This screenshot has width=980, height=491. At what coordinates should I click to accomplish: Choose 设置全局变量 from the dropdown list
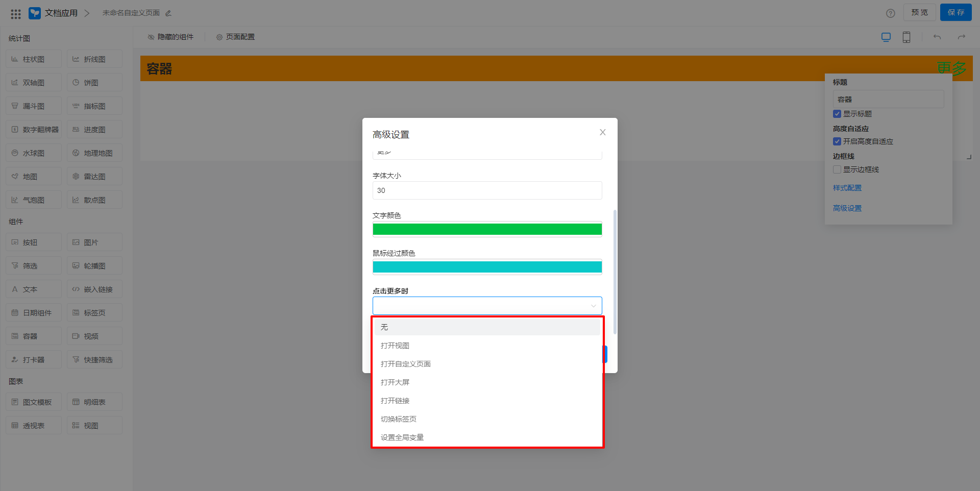click(x=402, y=437)
